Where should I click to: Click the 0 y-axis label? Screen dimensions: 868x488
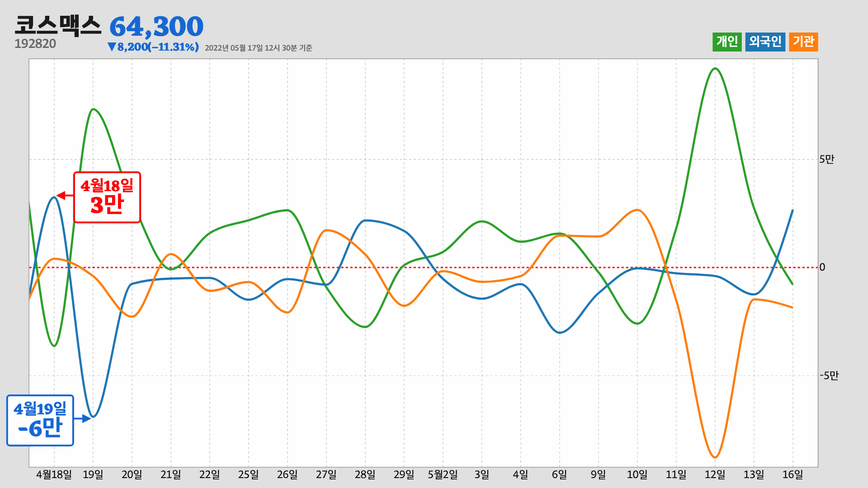pyautogui.click(x=822, y=267)
